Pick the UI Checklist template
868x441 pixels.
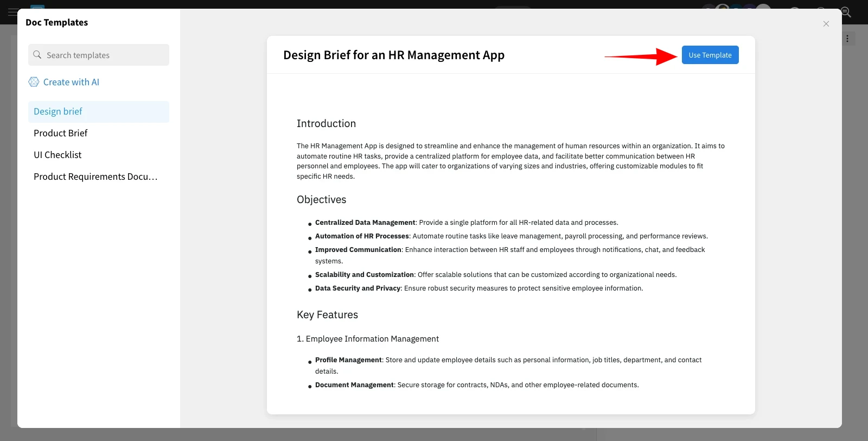pos(58,155)
